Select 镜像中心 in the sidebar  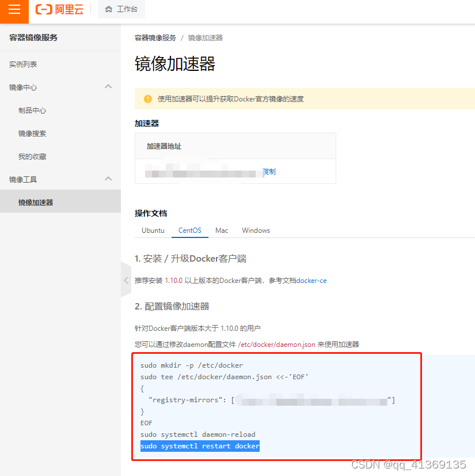pyautogui.click(x=23, y=88)
